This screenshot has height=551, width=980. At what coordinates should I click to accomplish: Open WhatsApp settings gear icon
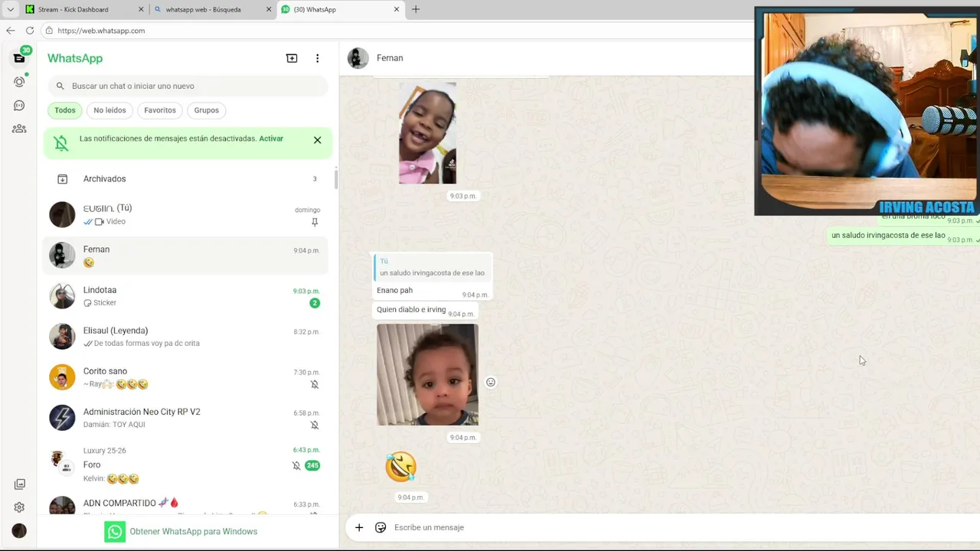point(19,507)
